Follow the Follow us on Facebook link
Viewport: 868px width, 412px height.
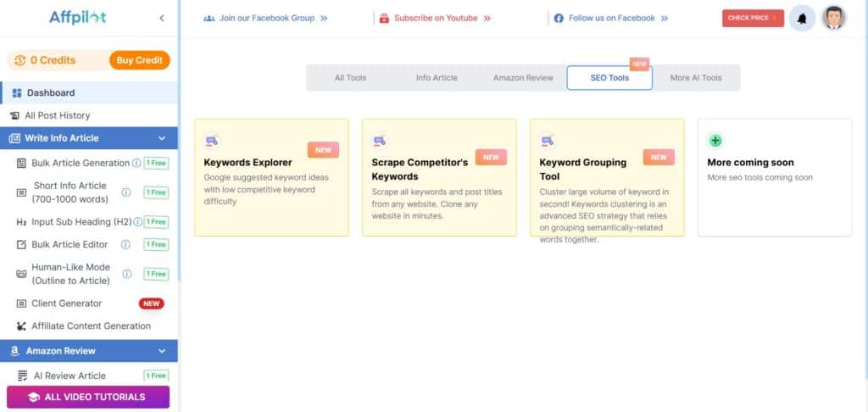click(611, 19)
